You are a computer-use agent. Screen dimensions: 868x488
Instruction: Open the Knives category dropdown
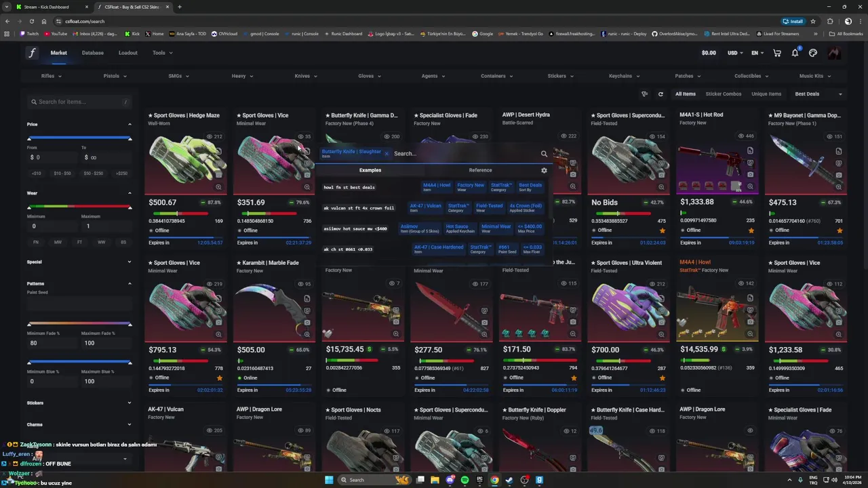306,76
